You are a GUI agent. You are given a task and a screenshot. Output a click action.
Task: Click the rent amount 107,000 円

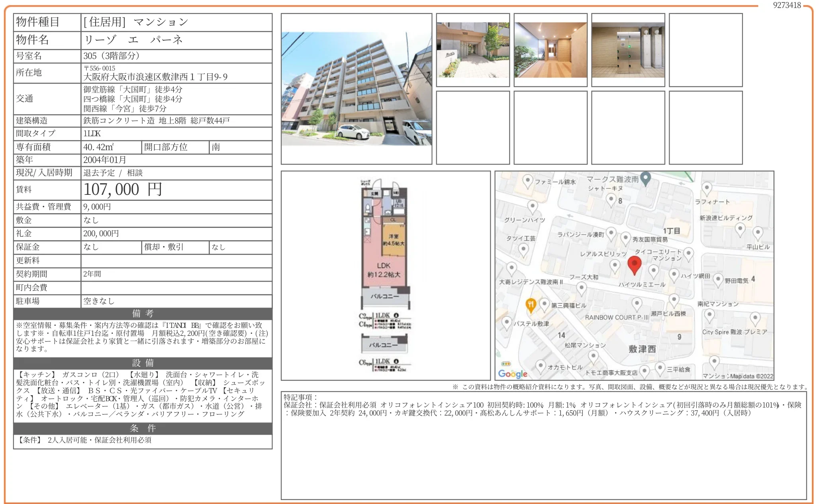[123, 190]
